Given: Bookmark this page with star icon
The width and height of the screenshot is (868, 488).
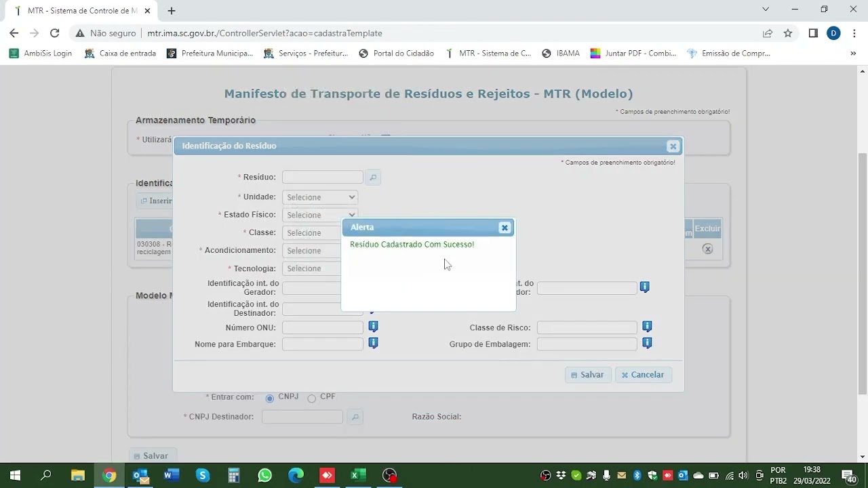Looking at the screenshot, I should [788, 33].
